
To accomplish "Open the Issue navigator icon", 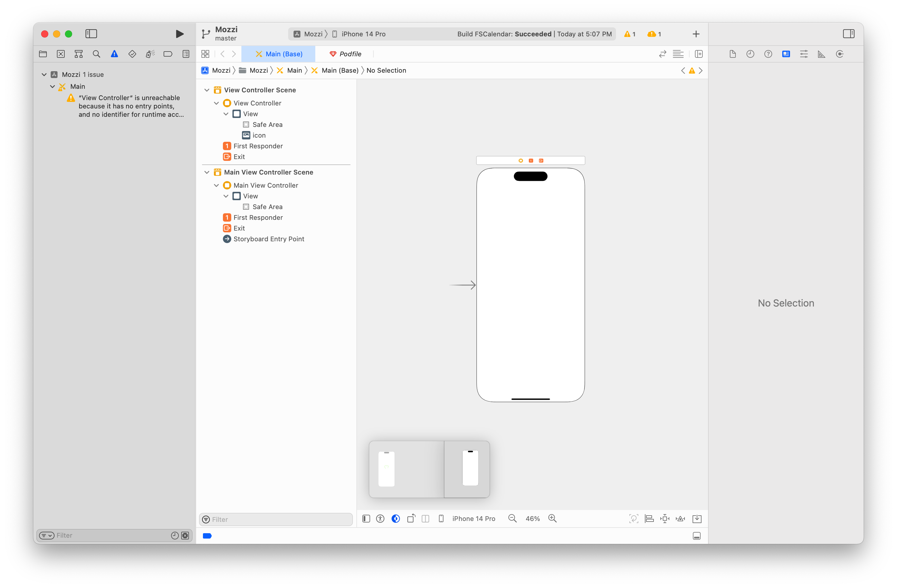I will (114, 54).
